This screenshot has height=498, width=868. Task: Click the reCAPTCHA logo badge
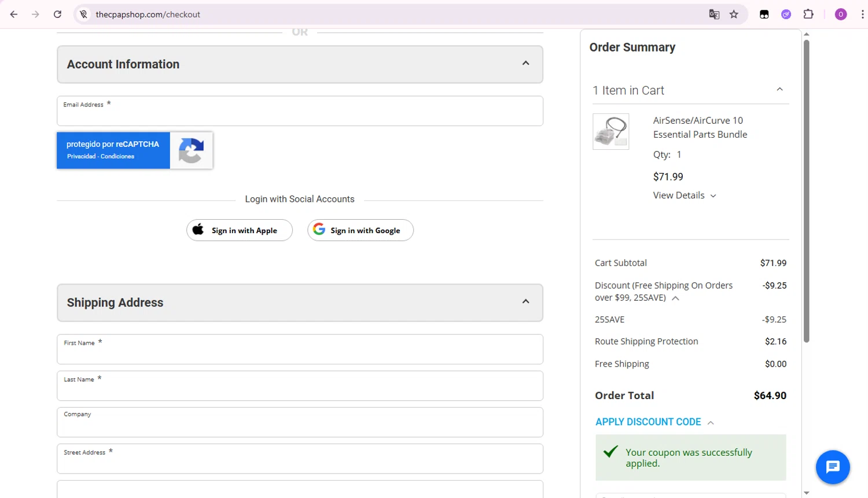(191, 150)
